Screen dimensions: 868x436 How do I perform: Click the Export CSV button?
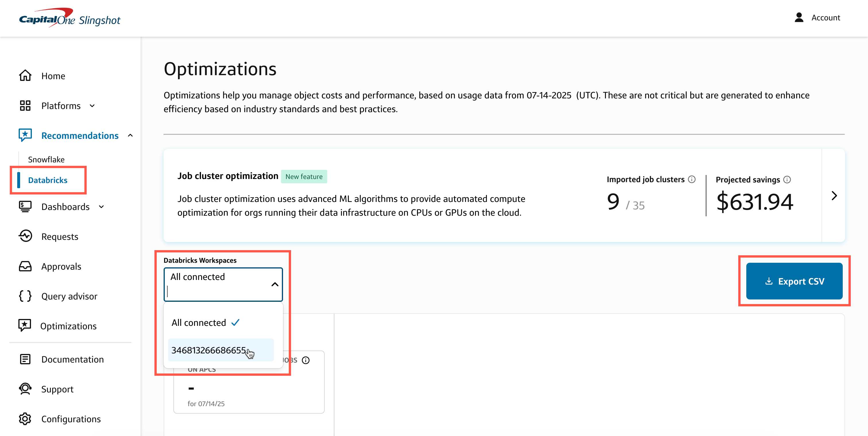pyautogui.click(x=795, y=281)
